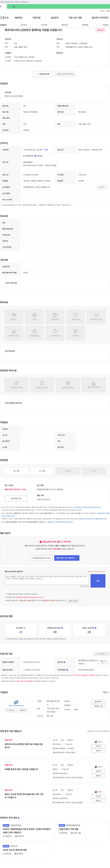
Task: Click the 요양보호시설 welfare icon
Action: [x=55, y=333]
